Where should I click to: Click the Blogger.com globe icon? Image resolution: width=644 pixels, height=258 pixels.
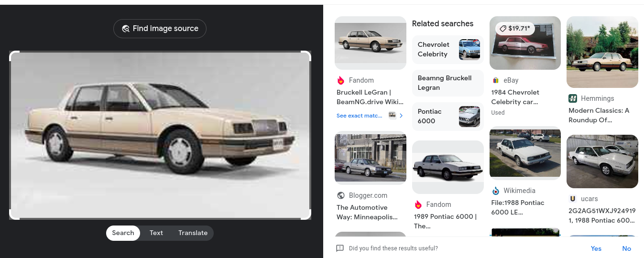click(341, 195)
